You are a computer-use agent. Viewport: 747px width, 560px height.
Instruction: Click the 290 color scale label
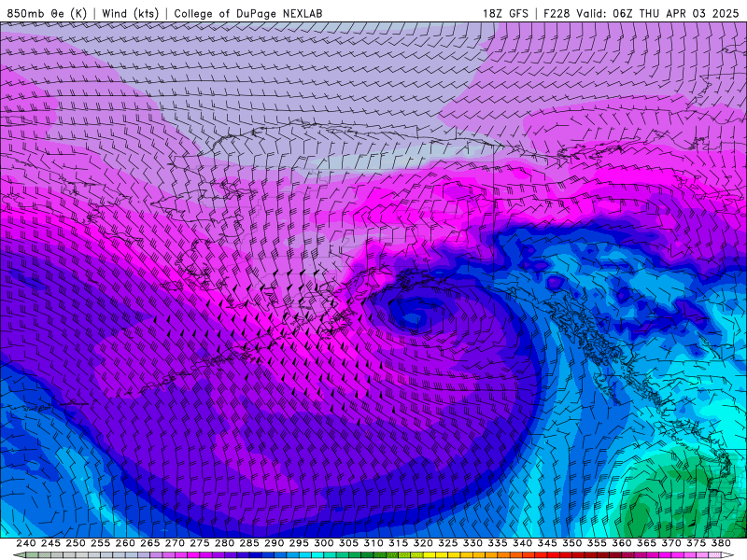click(x=274, y=543)
